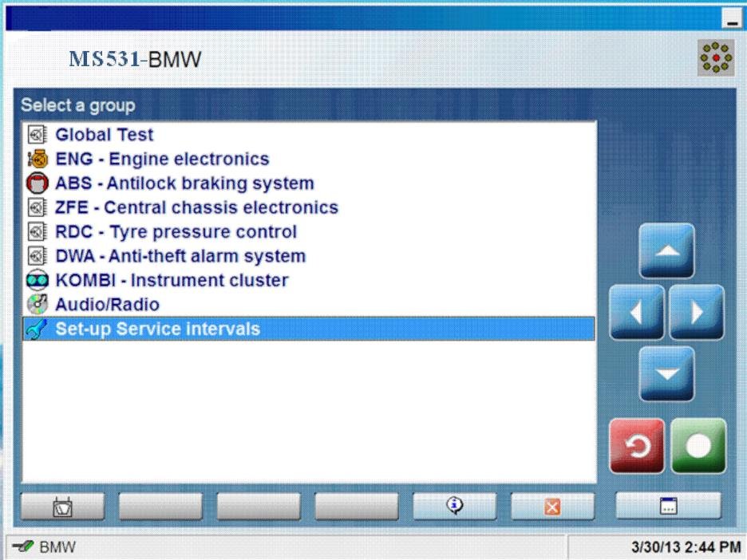Select Set-up Service intervals entry
This screenshot has width=747, height=560.
tap(157, 329)
